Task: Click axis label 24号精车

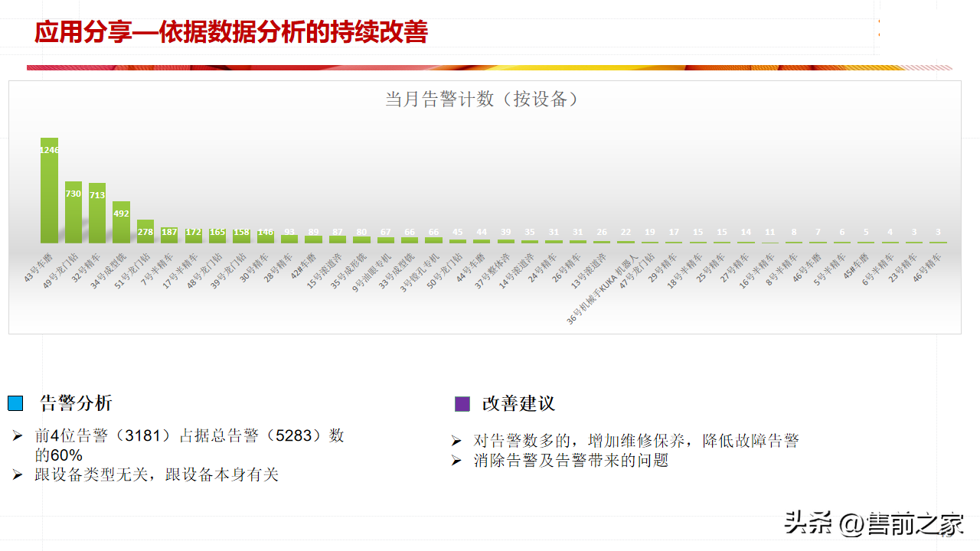Action: 543,267
